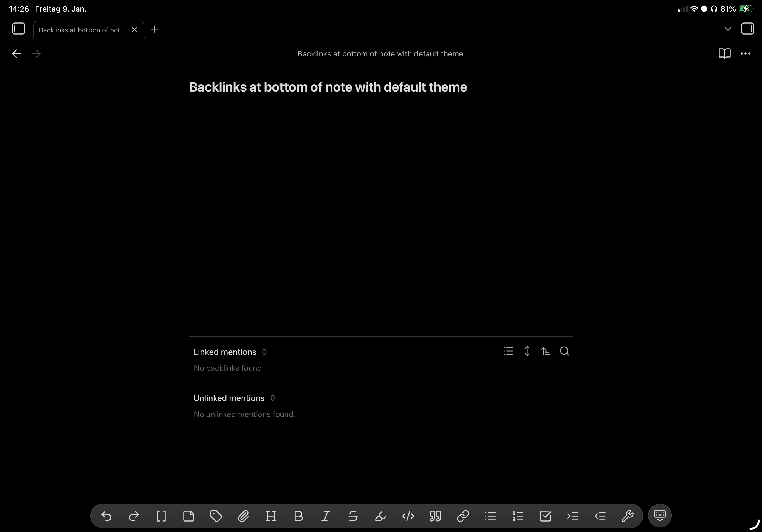Open the tab list chevron dropdown

tap(728, 29)
